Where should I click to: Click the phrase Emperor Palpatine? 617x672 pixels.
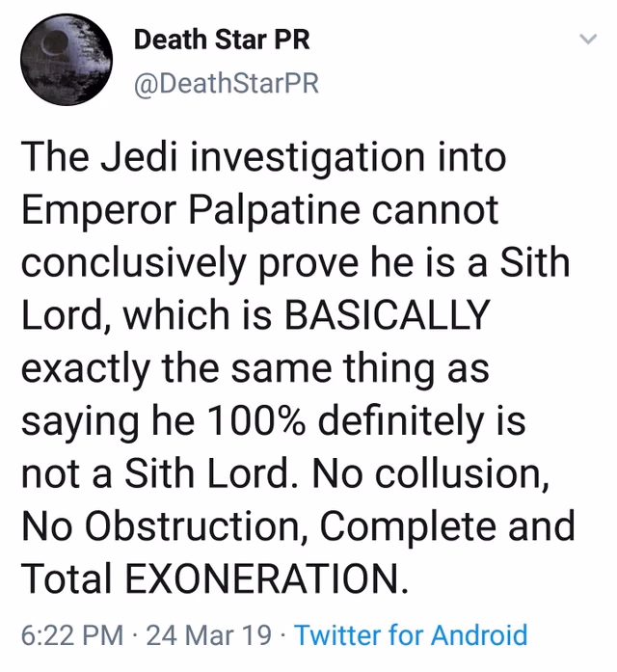click(x=191, y=210)
